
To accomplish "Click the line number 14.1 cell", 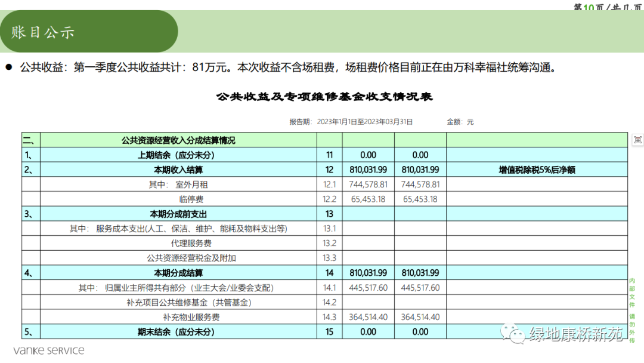I will [329, 288].
